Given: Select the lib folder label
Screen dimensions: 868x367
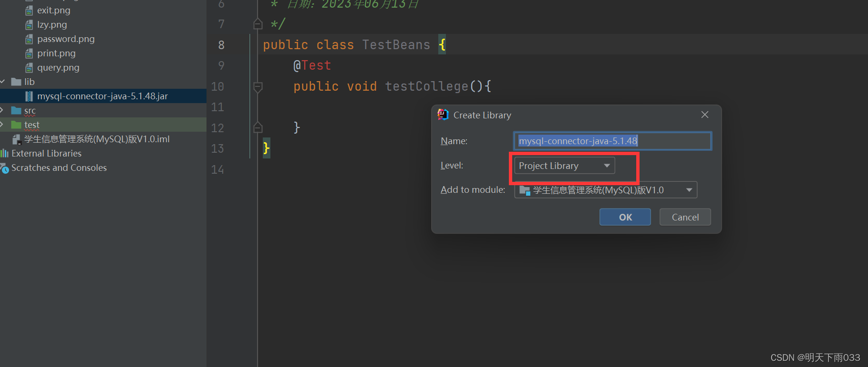Looking at the screenshot, I should click(30, 82).
